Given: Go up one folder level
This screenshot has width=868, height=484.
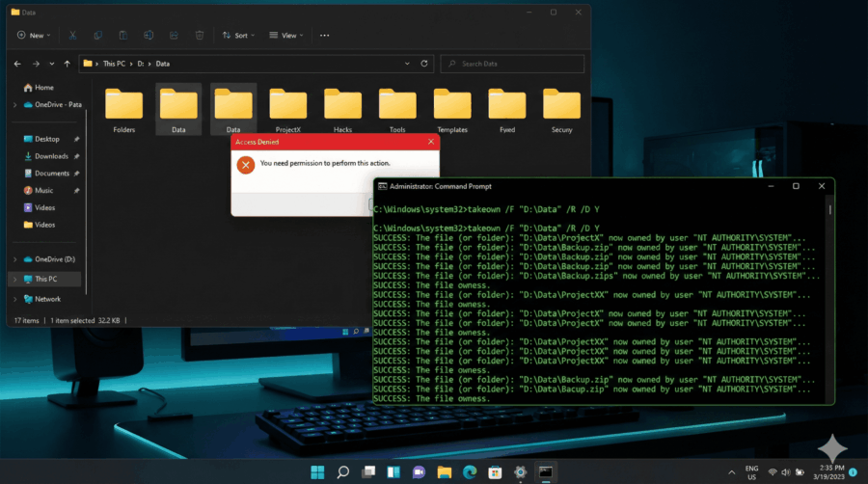Looking at the screenshot, I should pyautogui.click(x=67, y=64).
